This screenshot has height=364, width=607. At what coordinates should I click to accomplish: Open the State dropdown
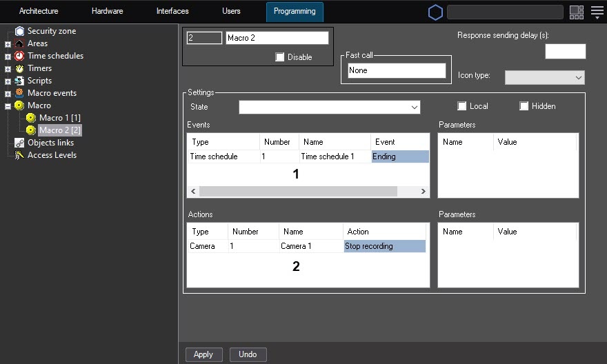pos(330,107)
